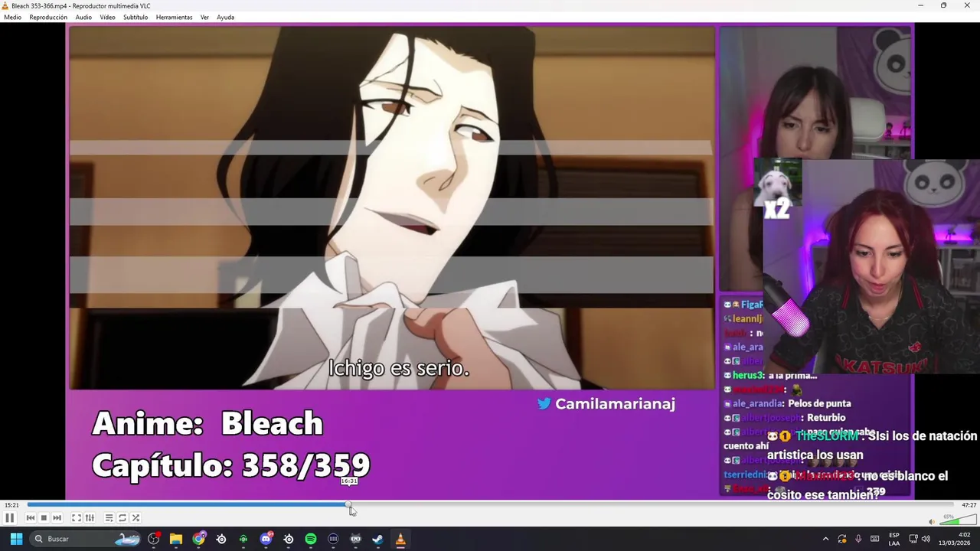Open the sync update tray icon

tap(842, 539)
